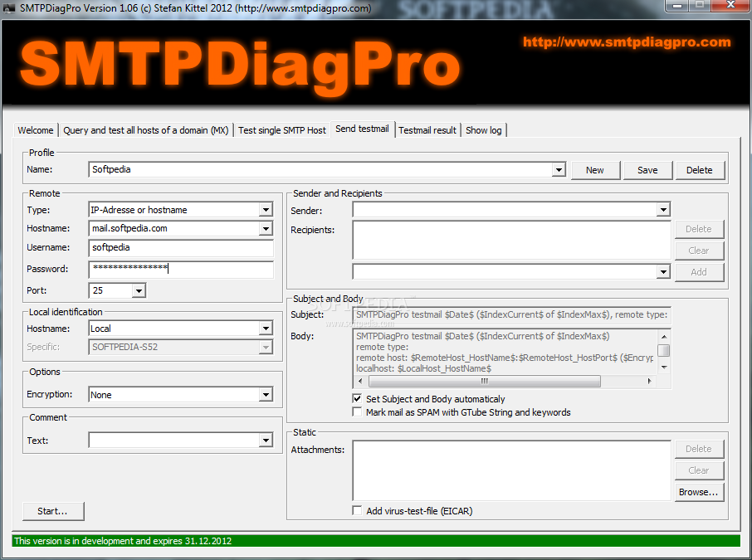The image size is (752, 560).
Task: Minimize the SMTPDiagPro window
Action: (x=676, y=6)
